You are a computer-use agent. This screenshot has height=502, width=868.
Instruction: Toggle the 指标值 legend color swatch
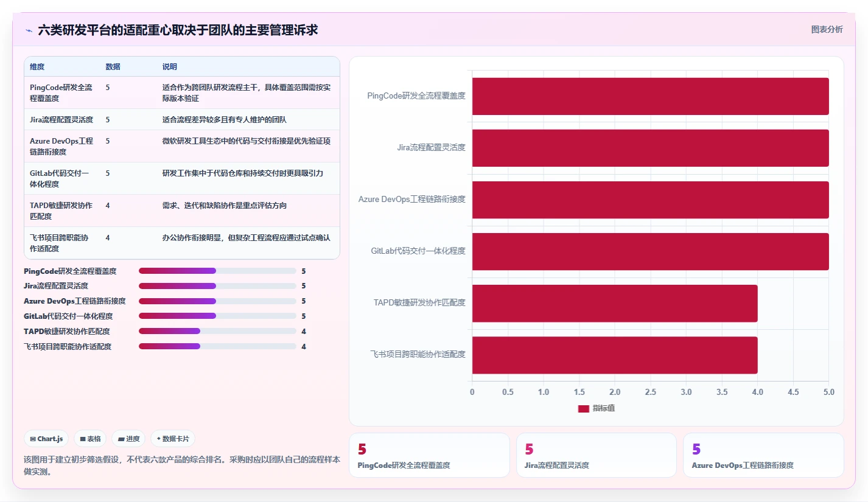(583, 408)
